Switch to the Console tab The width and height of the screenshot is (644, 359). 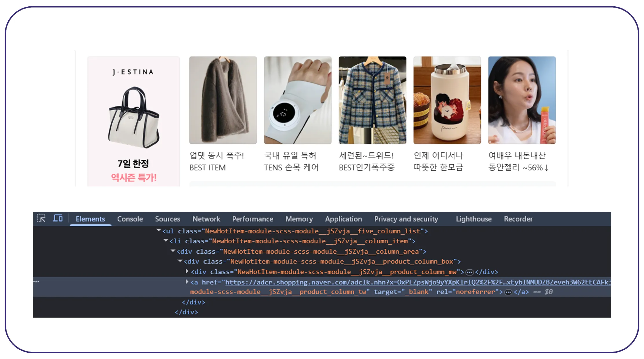click(130, 219)
